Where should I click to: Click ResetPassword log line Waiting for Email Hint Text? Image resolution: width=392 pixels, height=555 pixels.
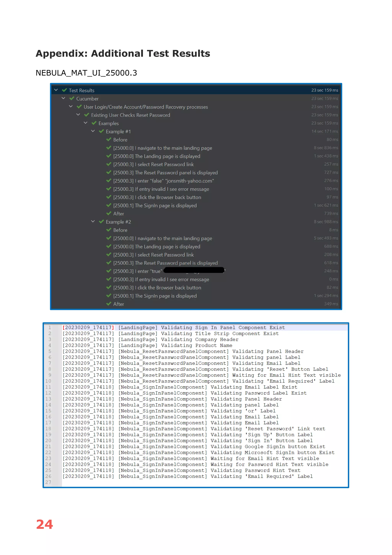pos(202,375)
